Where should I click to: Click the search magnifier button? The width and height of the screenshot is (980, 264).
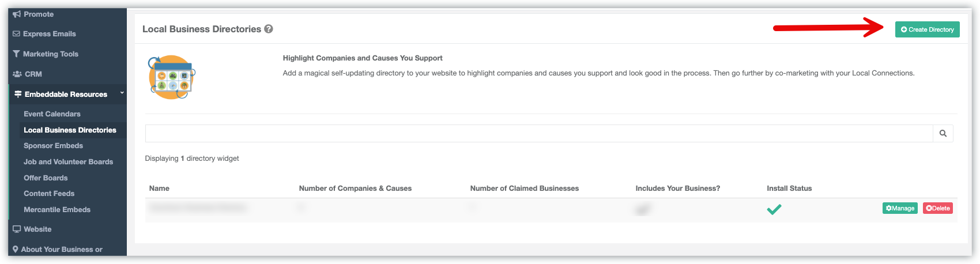[943, 133]
